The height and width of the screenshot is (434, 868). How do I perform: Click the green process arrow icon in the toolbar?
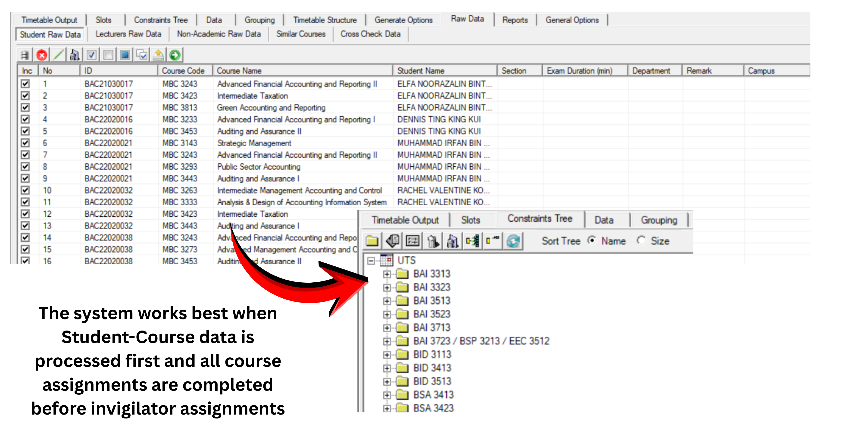pyautogui.click(x=175, y=55)
